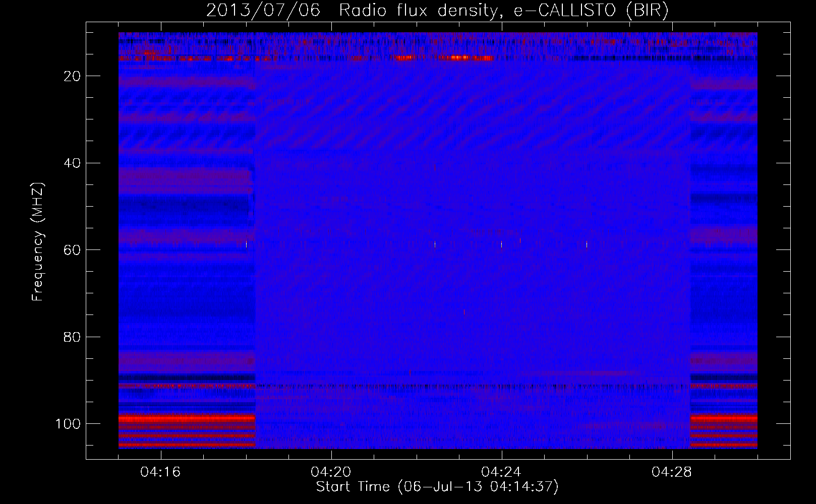The image size is (816, 504).
Task: Click the y-axis label "Frequency (MHZ)"
Action: [38, 242]
